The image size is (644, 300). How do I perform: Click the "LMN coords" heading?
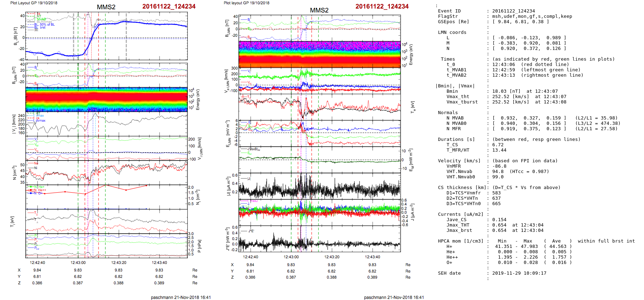[452, 32]
